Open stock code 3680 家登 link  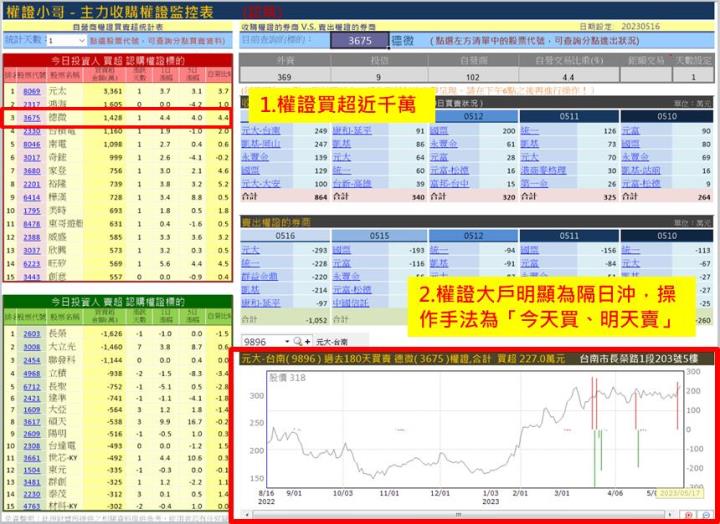click(32, 171)
